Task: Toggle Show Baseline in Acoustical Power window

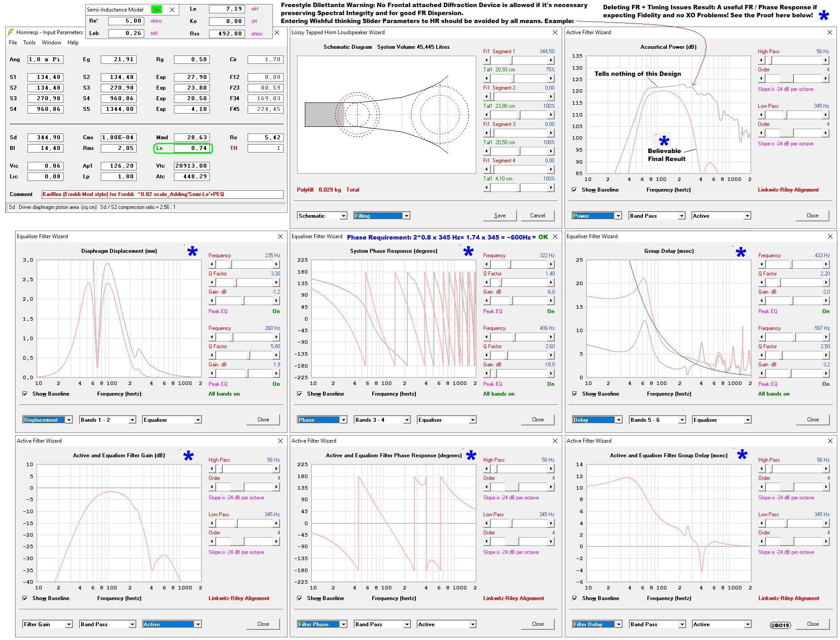Action: [x=575, y=190]
